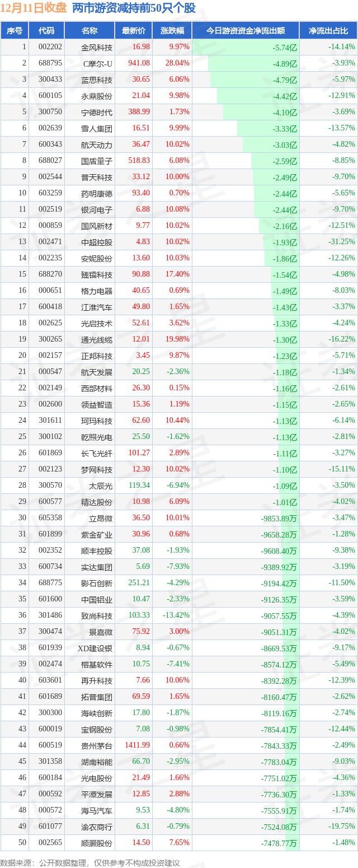The image size is (358, 868).
Task: Click change -13.42% of 致尚科技
Action: point(177,615)
